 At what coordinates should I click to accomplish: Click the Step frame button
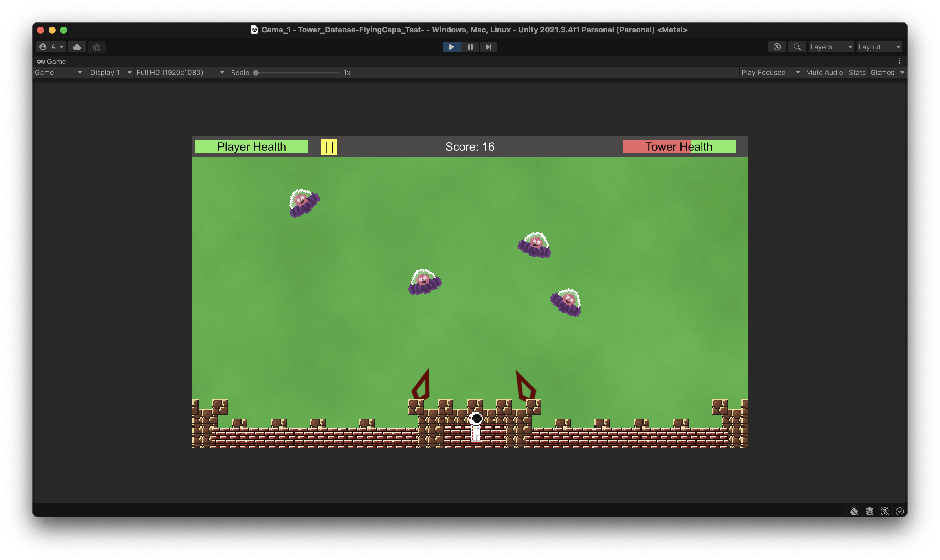(x=489, y=47)
